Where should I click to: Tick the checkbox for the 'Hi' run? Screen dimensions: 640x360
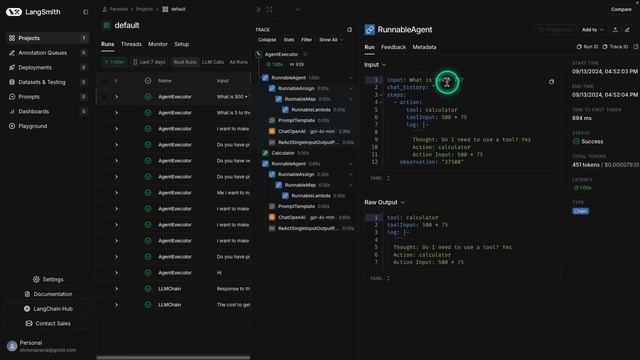[104, 273]
